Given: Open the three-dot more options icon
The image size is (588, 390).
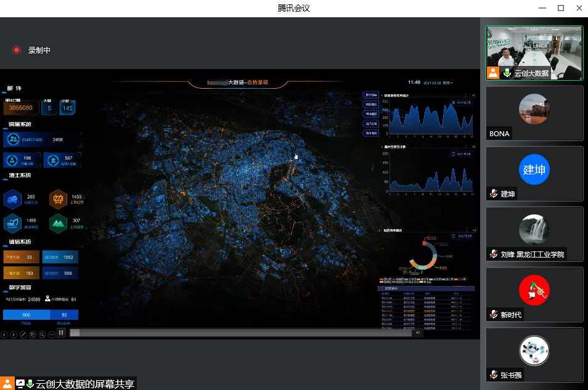Looking at the screenshot, I should click(51, 335).
